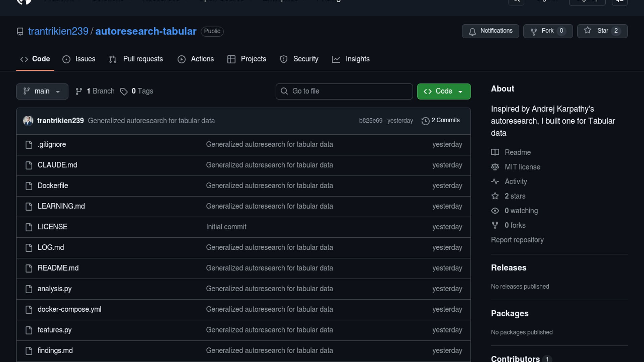Image resolution: width=644 pixels, height=362 pixels.
Task: Click the Readme book icon link
Action: pyautogui.click(x=495, y=153)
